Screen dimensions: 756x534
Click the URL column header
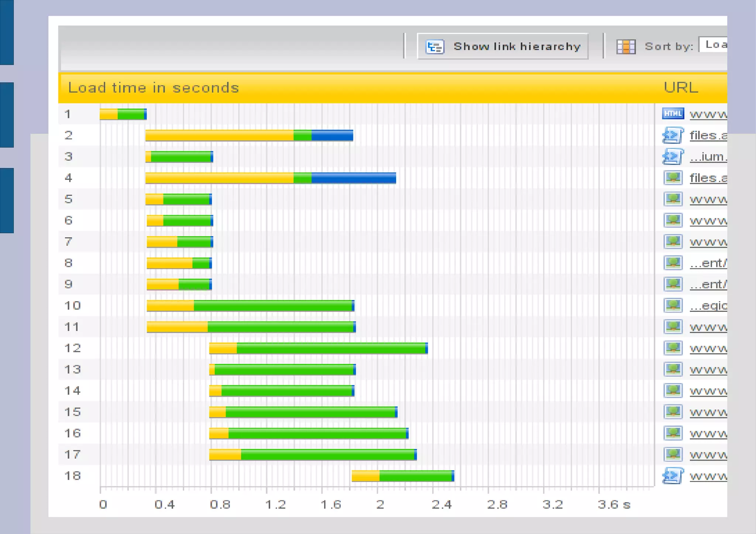(x=681, y=88)
